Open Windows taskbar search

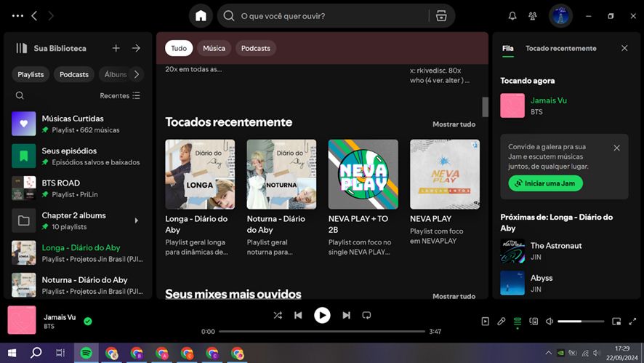(x=36, y=353)
